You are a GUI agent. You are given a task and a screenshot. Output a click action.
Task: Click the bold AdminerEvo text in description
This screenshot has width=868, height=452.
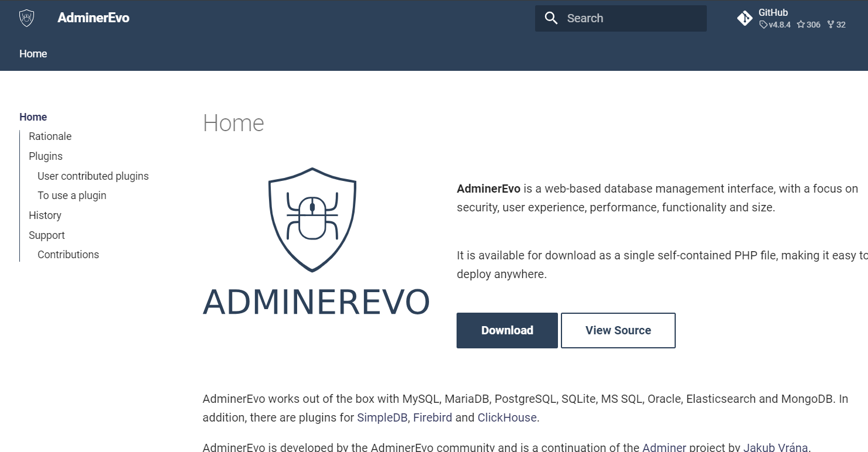click(x=489, y=189)
